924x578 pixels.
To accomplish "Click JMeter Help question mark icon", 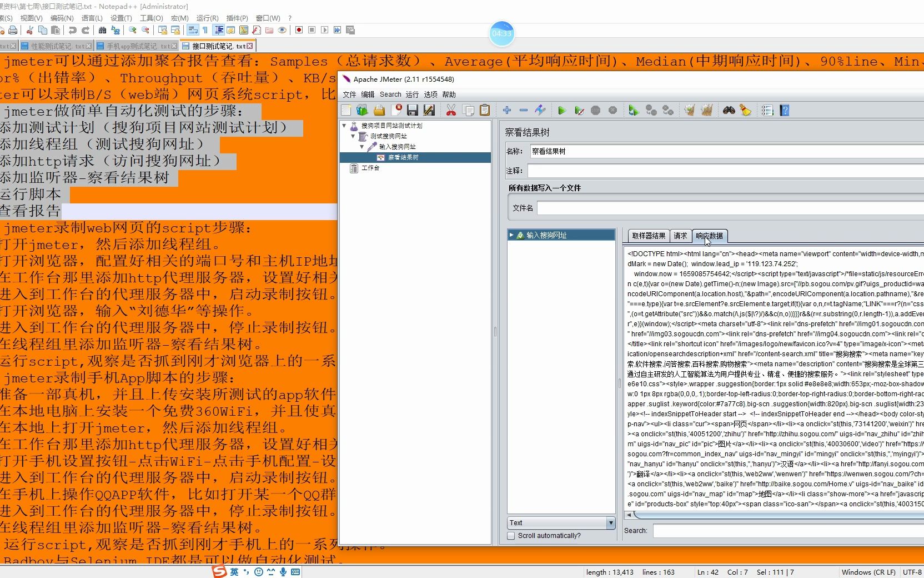I will (784, 111).
